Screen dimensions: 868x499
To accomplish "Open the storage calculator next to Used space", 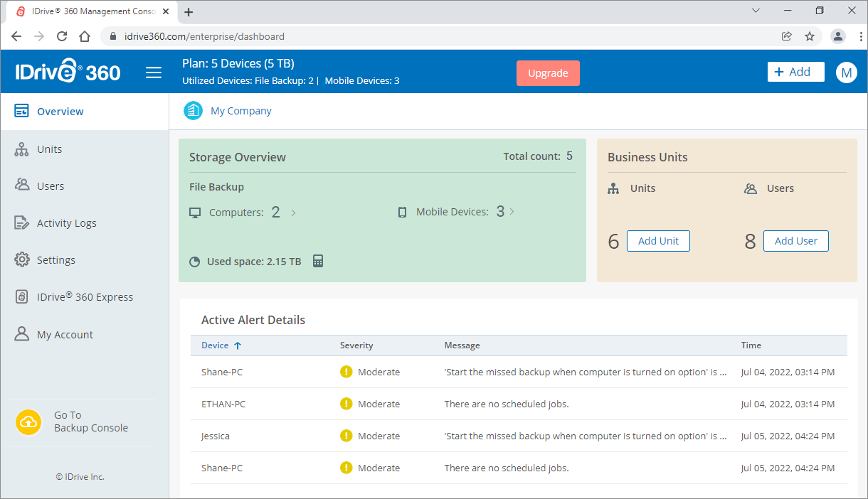I will 317,261.
